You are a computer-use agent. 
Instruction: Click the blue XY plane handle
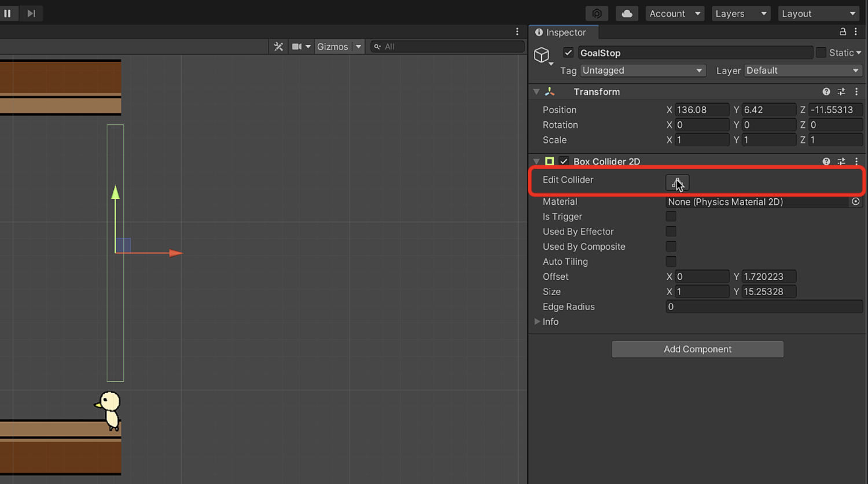click(123, 245)
